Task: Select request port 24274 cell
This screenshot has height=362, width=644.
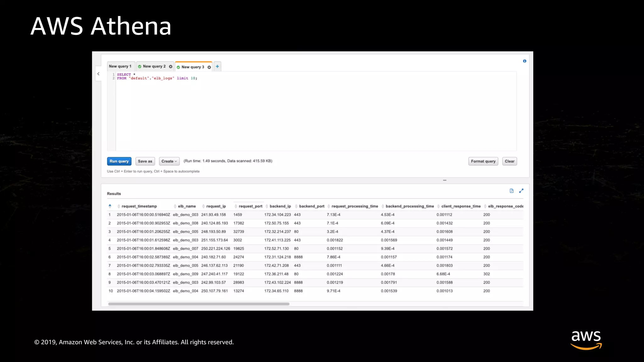Action: point(239,257)
